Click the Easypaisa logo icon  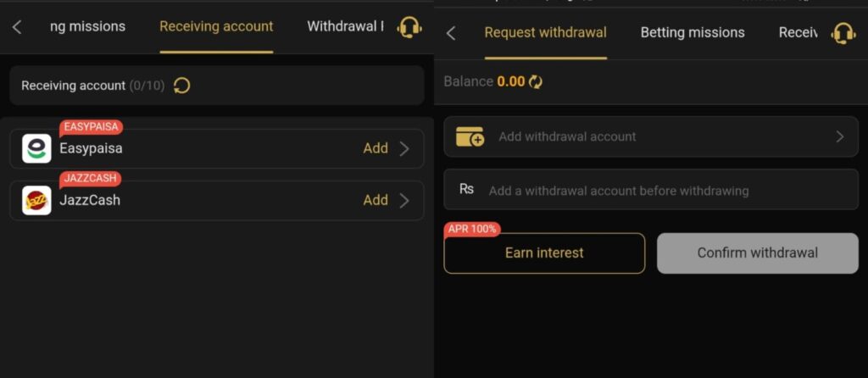(x=36, y=149)
